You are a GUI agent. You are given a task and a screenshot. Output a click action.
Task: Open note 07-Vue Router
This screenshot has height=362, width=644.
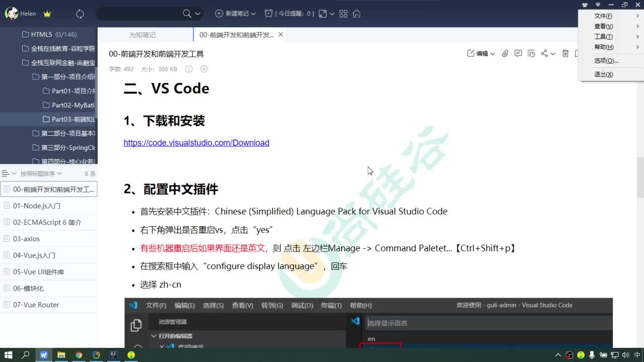coord(48,305)
